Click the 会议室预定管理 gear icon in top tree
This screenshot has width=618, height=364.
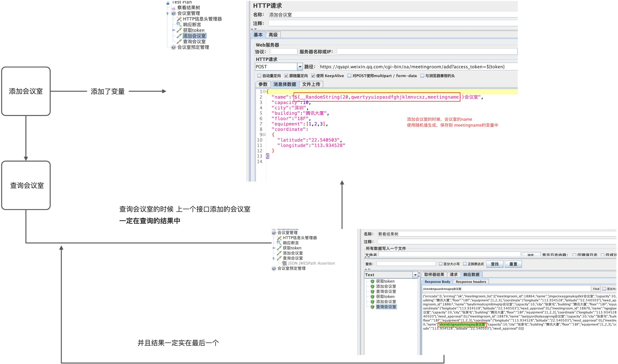[x=174, y=47]
